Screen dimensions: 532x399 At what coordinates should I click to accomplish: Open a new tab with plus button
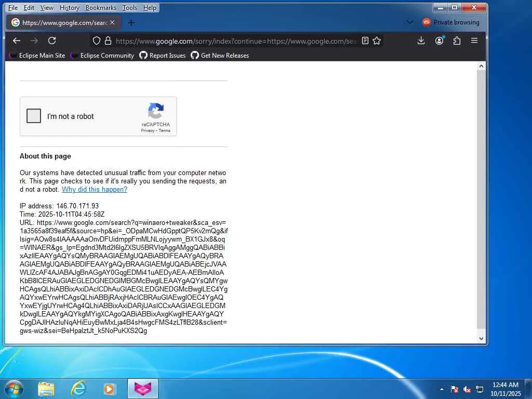click(x=131, y=23)
